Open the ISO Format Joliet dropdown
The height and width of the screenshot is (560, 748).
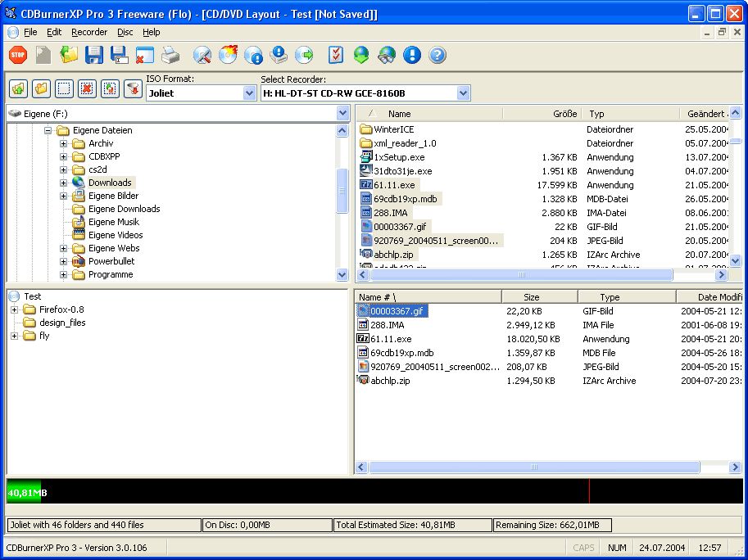coord(249,93)
